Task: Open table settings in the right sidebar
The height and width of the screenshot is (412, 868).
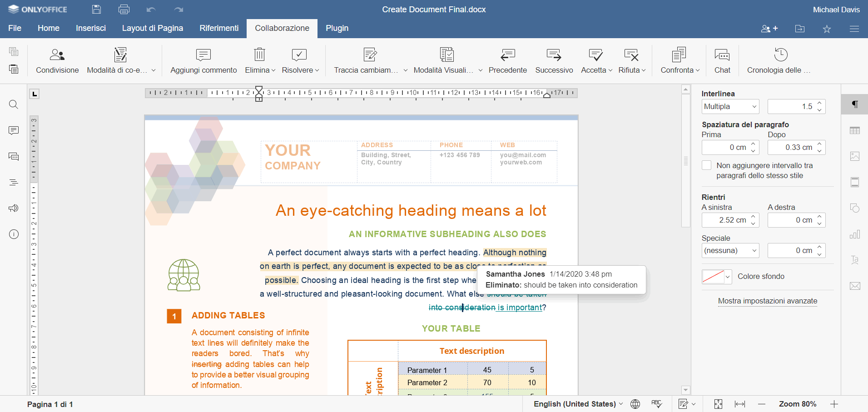Action: (855, 130)
